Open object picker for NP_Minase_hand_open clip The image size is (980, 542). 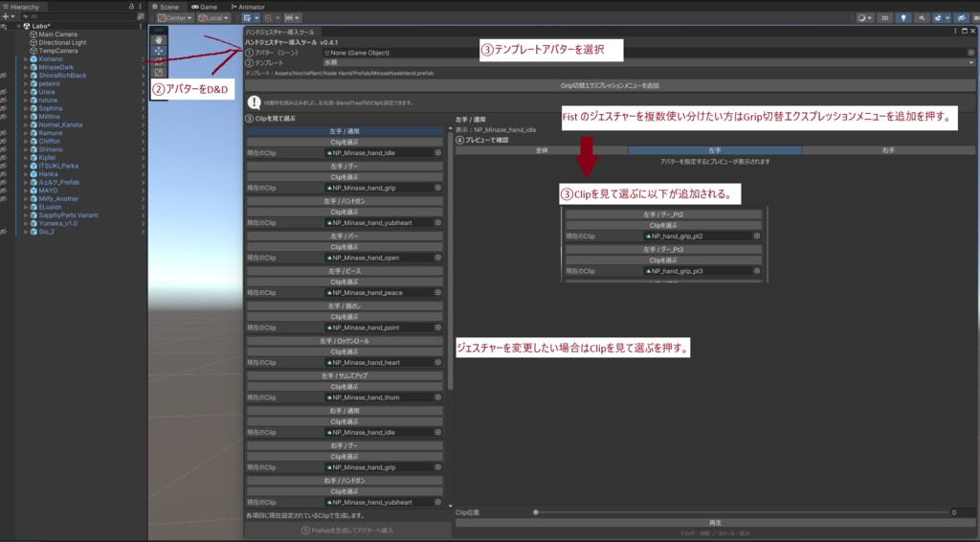pos(437,258)
